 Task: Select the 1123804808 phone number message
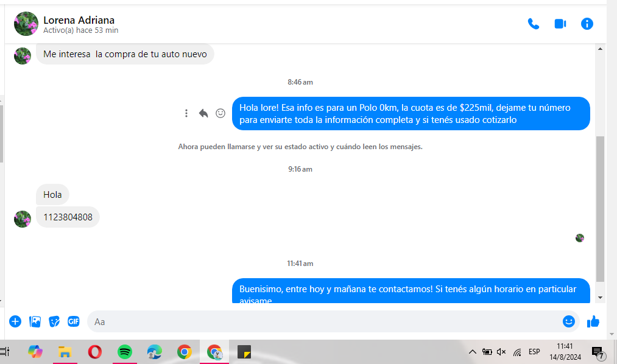tap(68, 217)
